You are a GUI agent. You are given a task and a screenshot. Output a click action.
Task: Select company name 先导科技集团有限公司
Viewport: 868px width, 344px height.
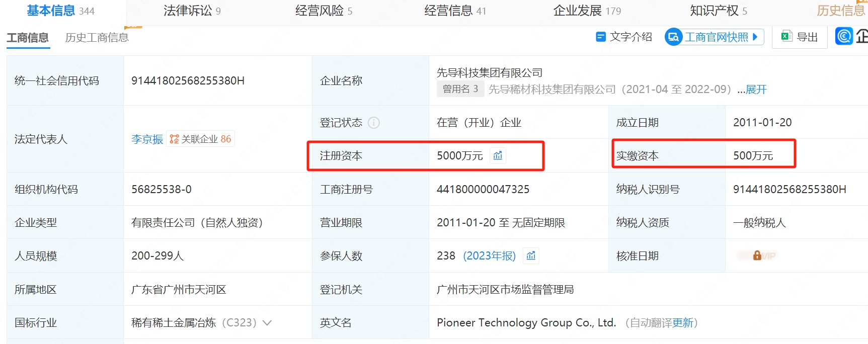(x=490, y=73)
